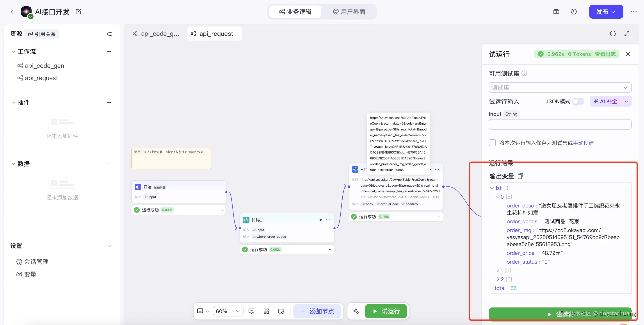Click the auto-layout grid icon in toolbar
The image size is (644, 325).
[x=266, y=311]
